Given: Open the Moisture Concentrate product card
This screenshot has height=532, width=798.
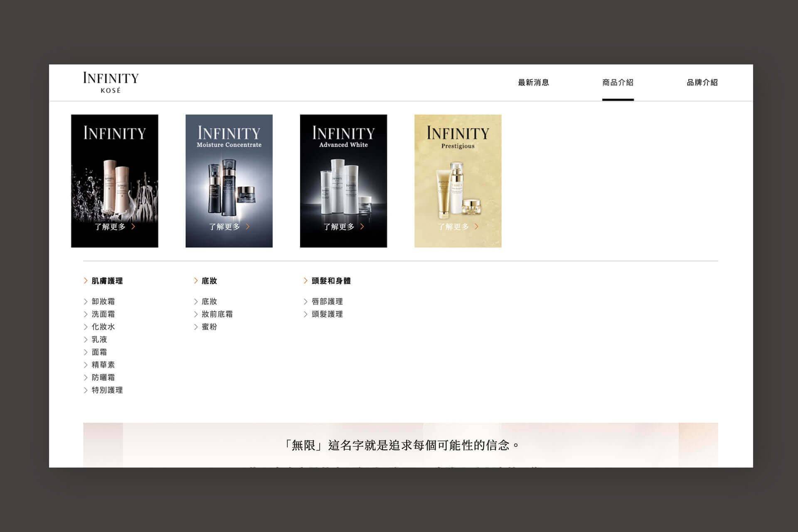Looking at the screenshot, I should tap(229, 181).
